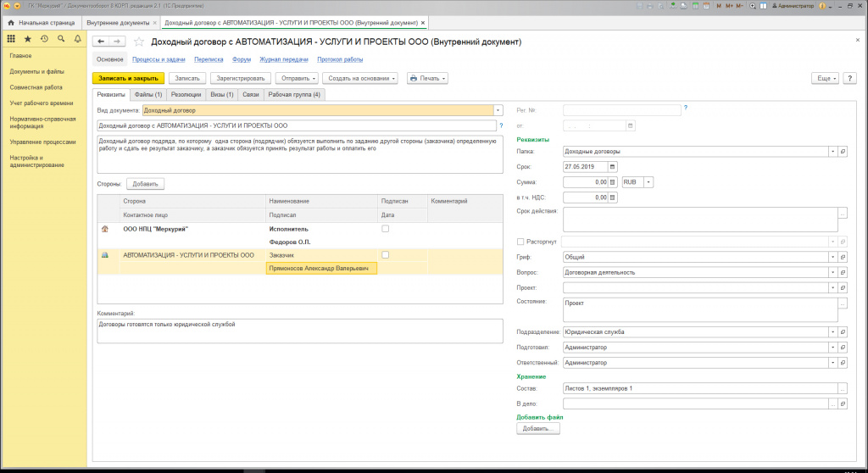868x473 pixels.
Task: Add document to favorites with the outline star
Action: (139, 42)
